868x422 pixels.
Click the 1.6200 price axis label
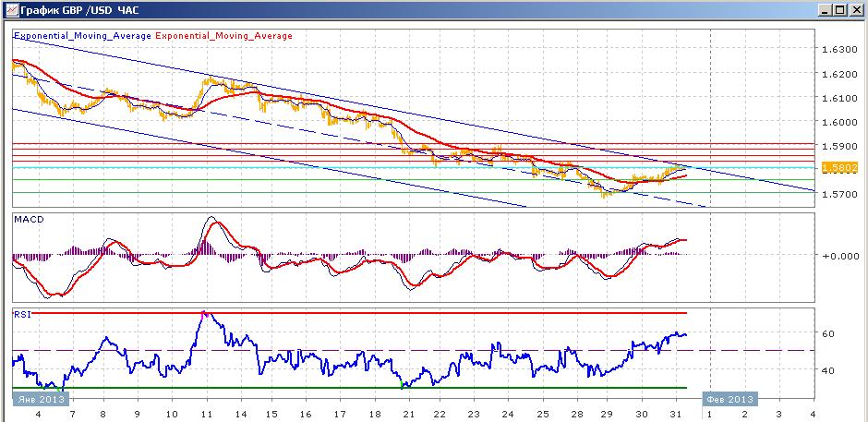point(838,74)
